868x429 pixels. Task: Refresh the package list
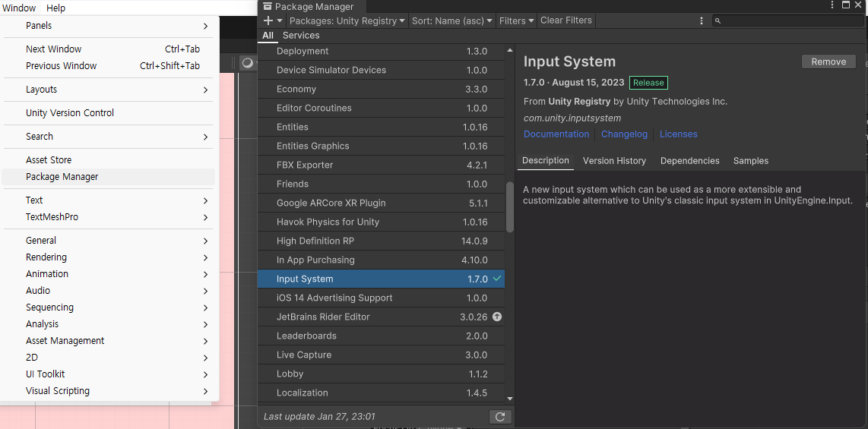[x=500, y=417]
